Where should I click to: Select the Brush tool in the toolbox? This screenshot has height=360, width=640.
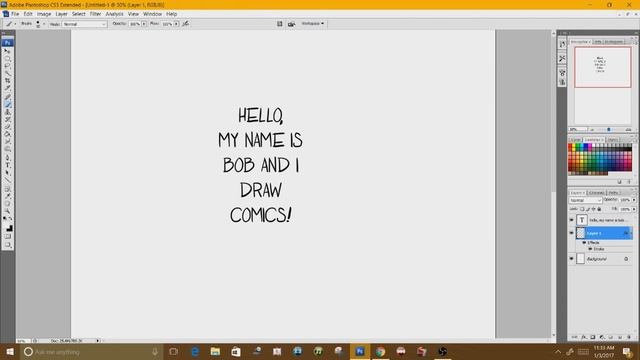[7, 104]
